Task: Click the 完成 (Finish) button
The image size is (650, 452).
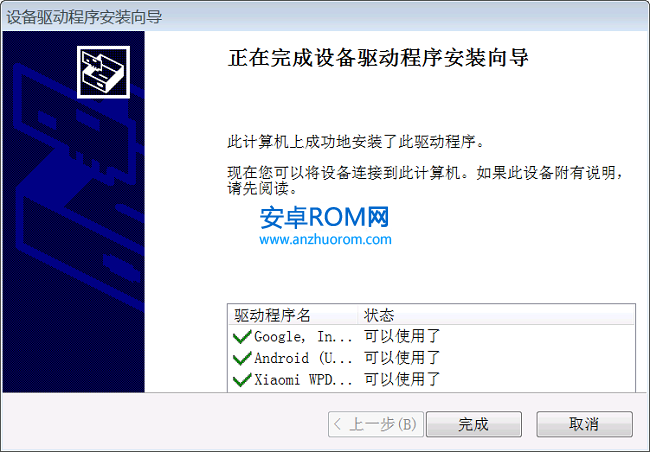Action: 474,424
